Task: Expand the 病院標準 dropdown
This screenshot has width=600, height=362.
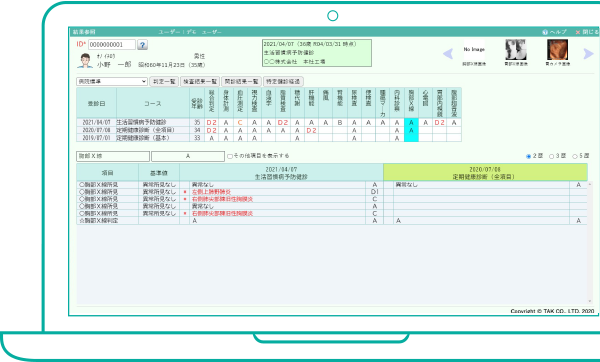Action: pos(112,82)
